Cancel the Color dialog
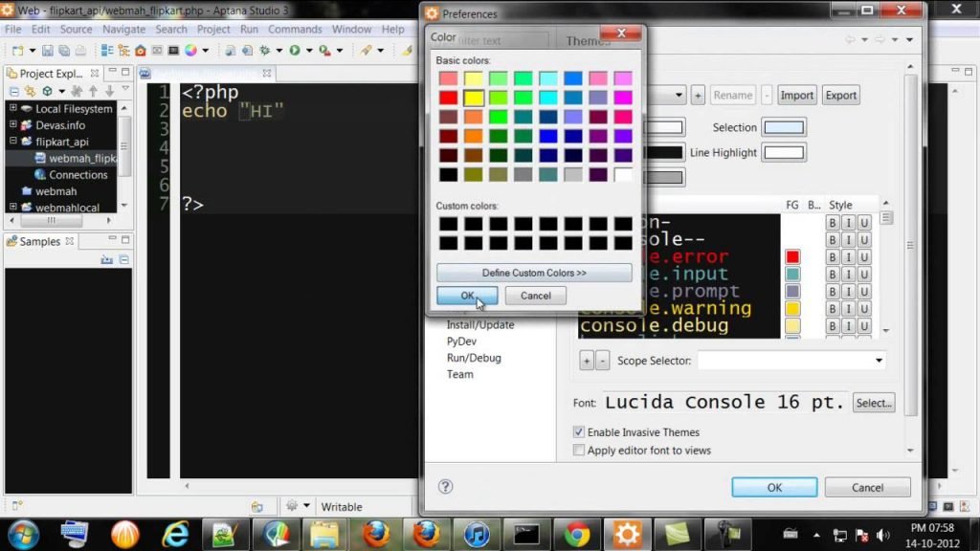The width and height of the screenshot is (980, 551). pos(536,296)
